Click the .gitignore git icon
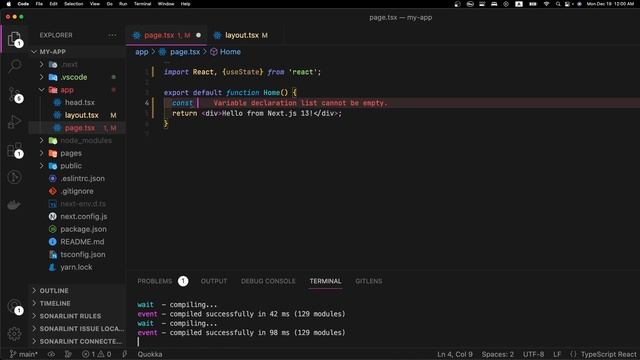Screen dimensions: 640x360 [x=53, y=191]
